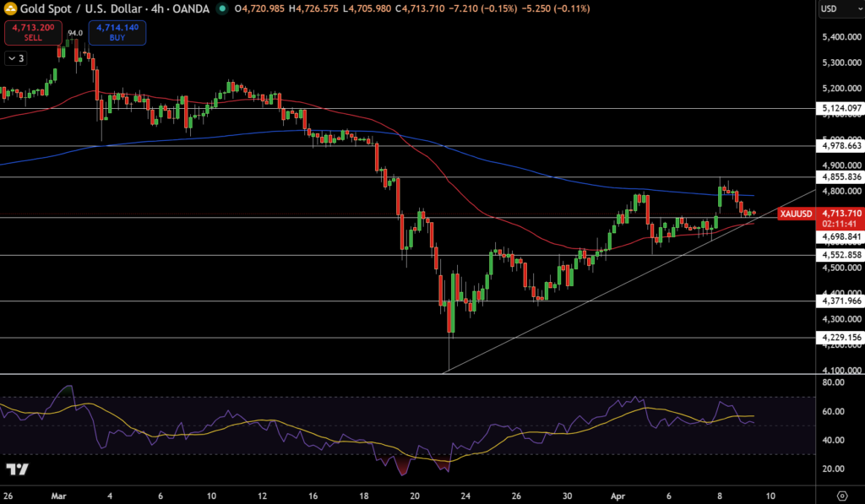This screenshot has width=865, height=504.
Task: Click the 4h interval in chart title
Action: tap(155, 8)
